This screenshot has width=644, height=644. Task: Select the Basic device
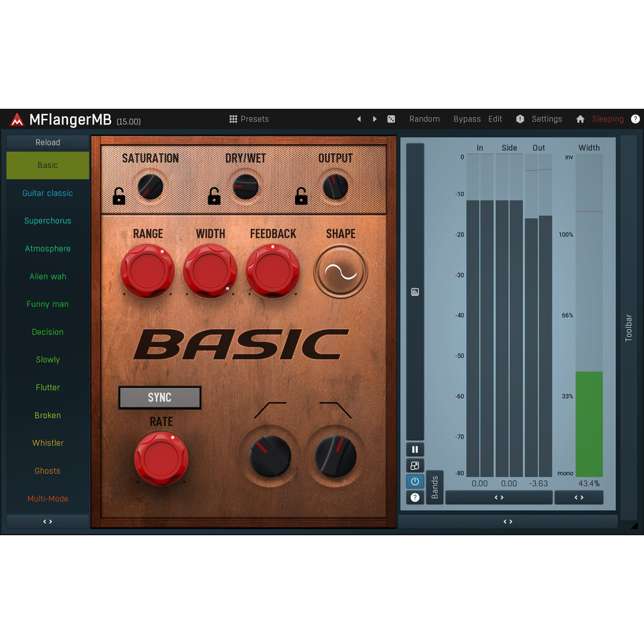tap(48, 165)
